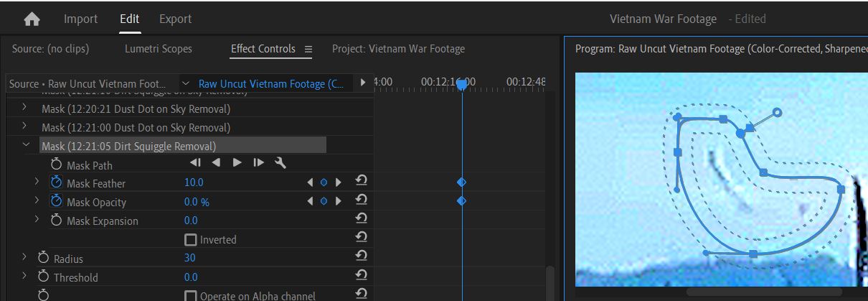Open the Project: Vietnam War Footage tab
Screen dimensions: 868x301
coord(398,49)
